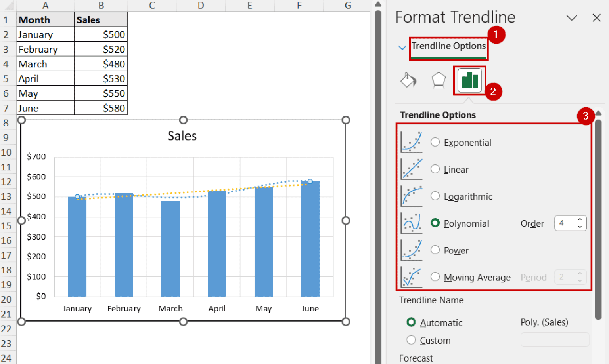Screen dimensions: 609x364
Task: Click the Order number input field
Action: click(565, 223)
